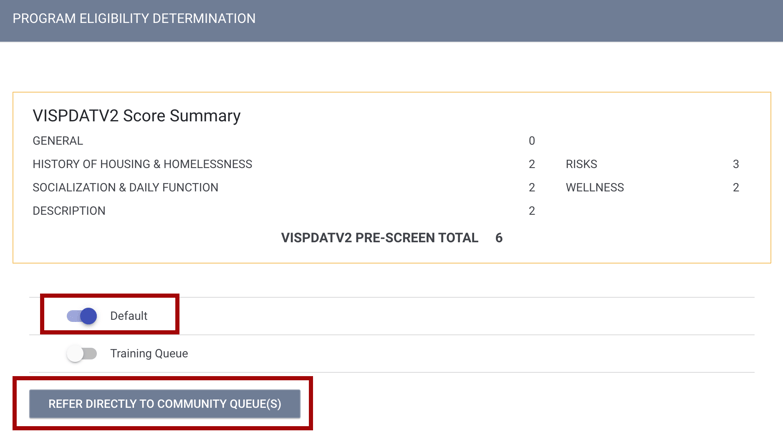Viewport: 783px width, 442px height.
Task: Click the RISKS score label
Action: 581,164
